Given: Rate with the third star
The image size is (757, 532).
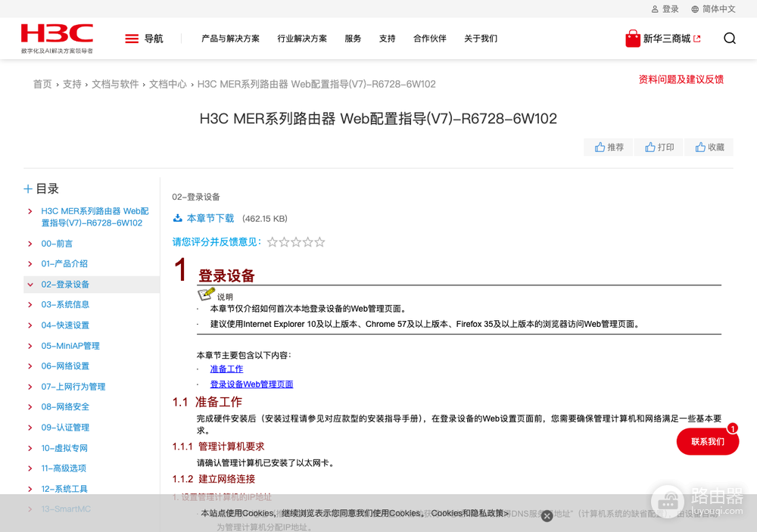Looking at the screenshot, I should tap(296, 242).
